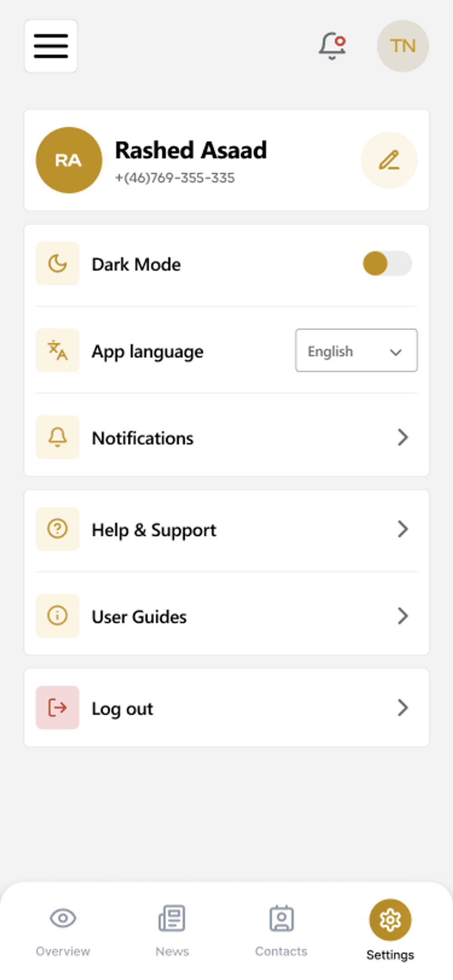453x980 pixels.
Task: Click the App language translate icon
Action: tap(58, 350)
